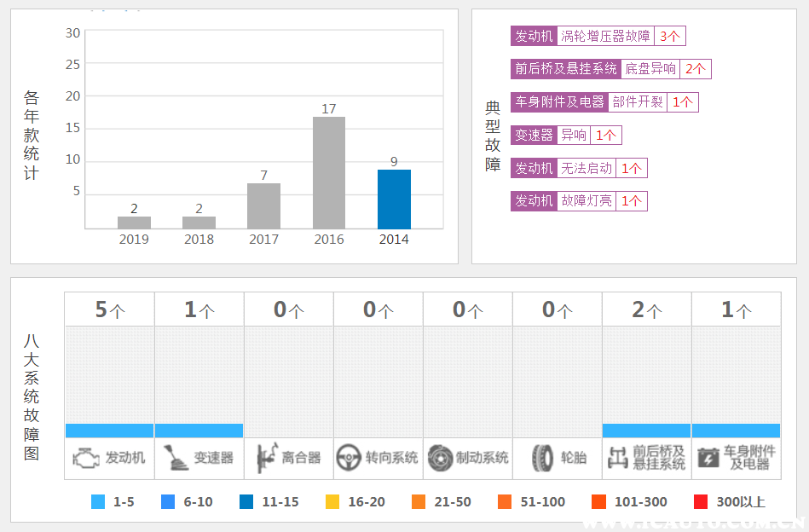Click the 1-5 light blue legend swatch
The image size is (809, 532).
(x=98, y=502)
